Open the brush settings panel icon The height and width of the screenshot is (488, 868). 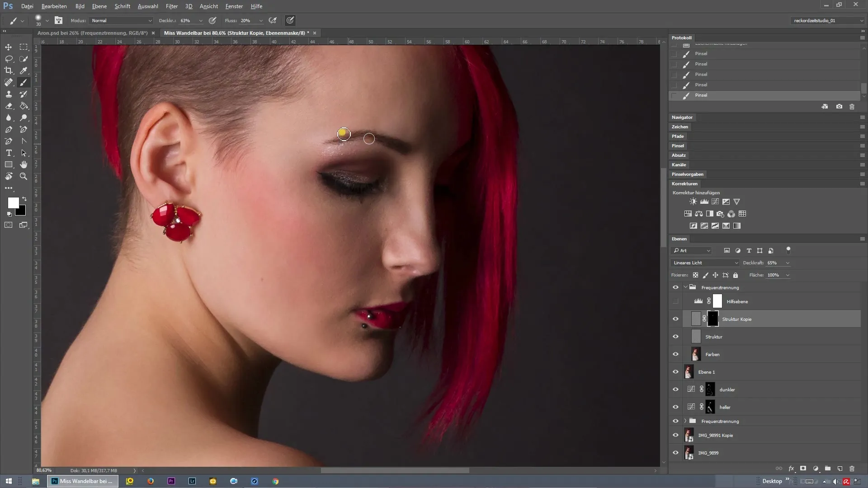click(58, 20)
